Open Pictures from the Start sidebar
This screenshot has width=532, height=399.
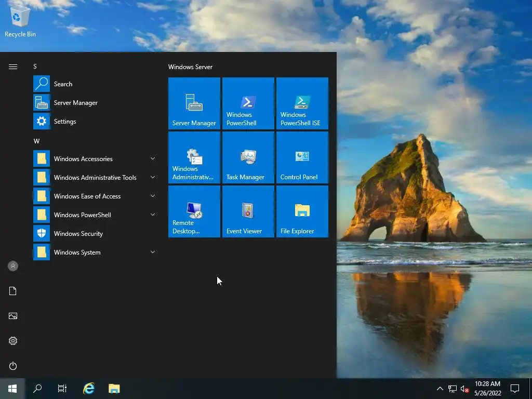click(x=13, y=316)
